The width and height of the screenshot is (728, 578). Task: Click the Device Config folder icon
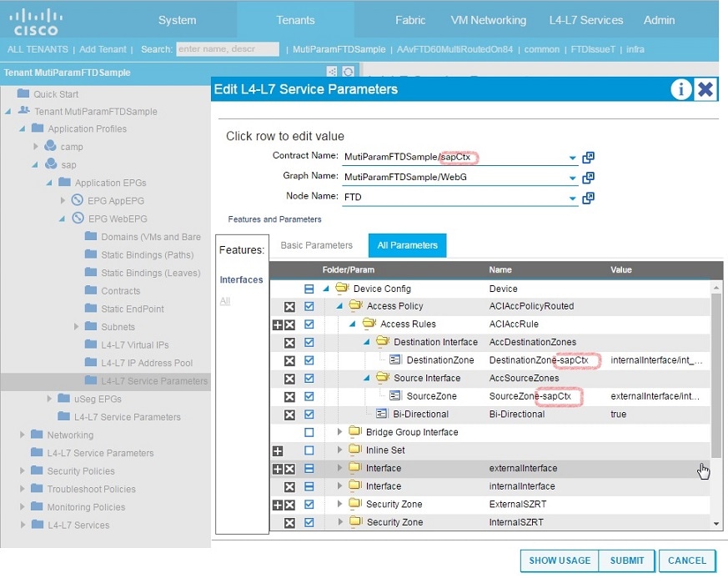[x=342, y=288]
